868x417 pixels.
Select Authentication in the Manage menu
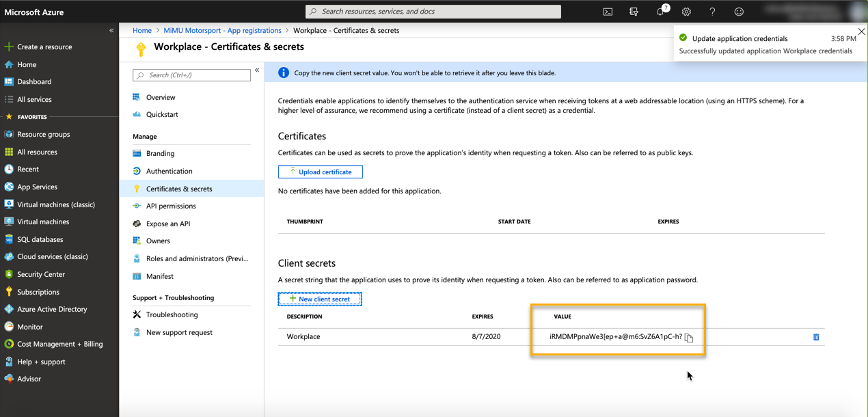pos(169,171)
